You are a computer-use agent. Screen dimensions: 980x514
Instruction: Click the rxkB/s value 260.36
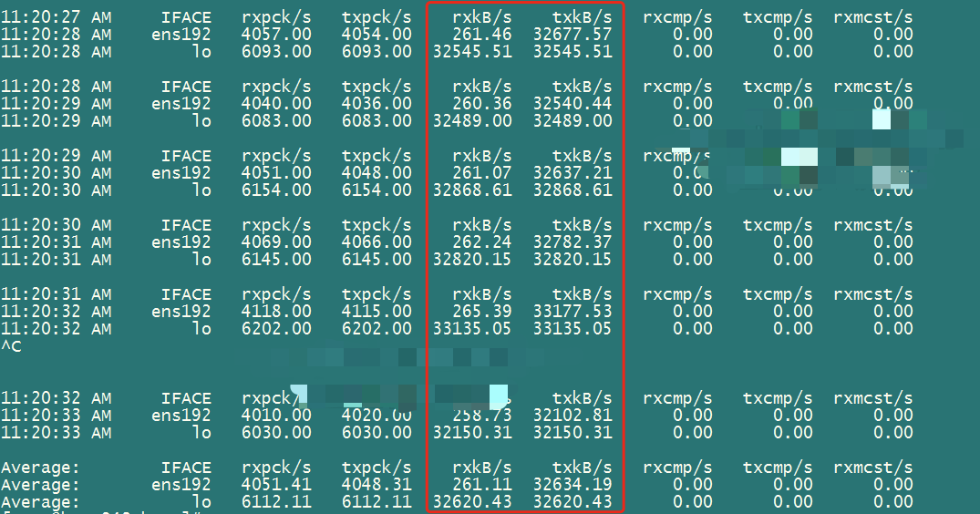481,104
